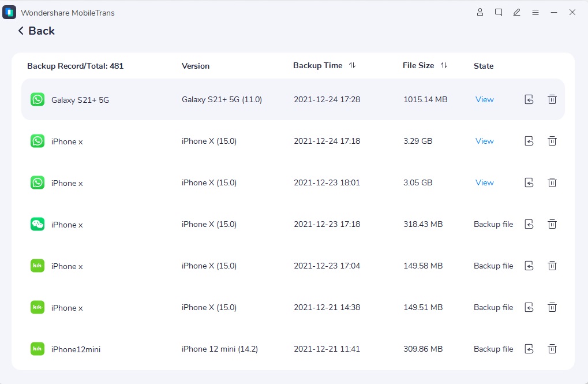Delete the 149.58 MB Kik backup
The image size is (588, 384).
[552, 266]
